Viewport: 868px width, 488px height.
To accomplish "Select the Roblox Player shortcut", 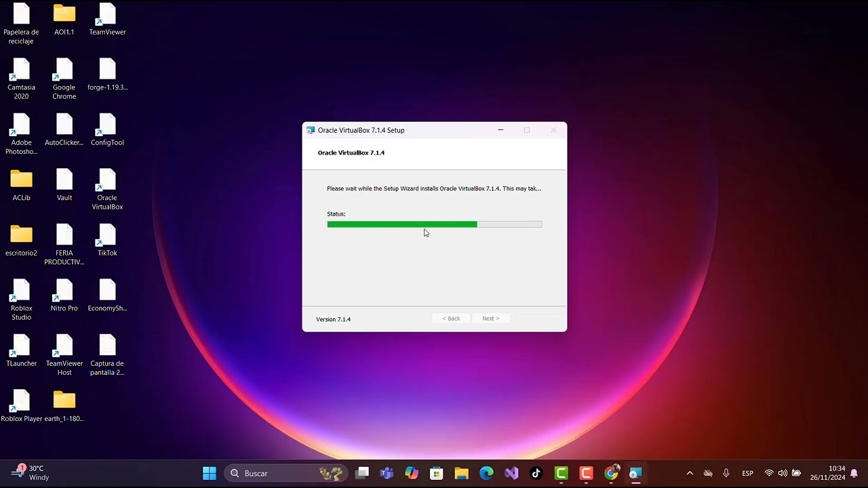I will click(x=21, y=406).
